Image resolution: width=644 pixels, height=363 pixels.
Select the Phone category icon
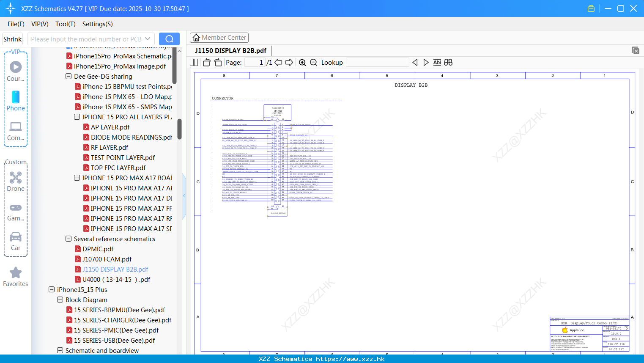16,97
